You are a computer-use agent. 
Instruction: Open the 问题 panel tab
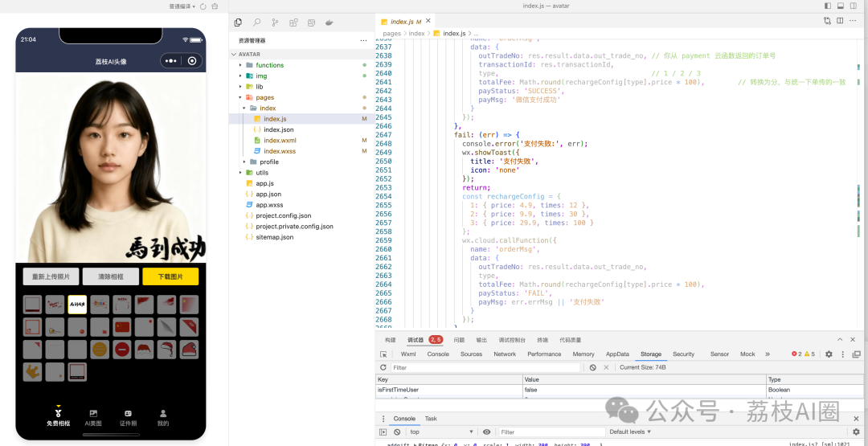[459, 340]
